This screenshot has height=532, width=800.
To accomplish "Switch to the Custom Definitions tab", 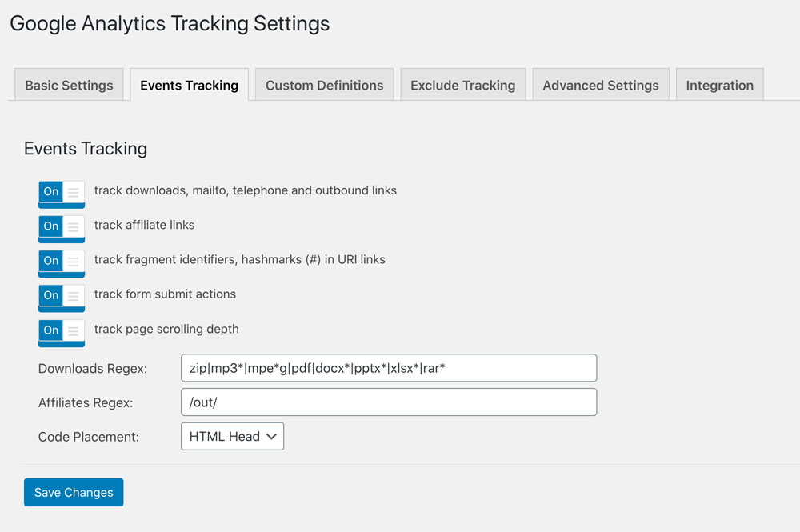I will pos(325,85).
